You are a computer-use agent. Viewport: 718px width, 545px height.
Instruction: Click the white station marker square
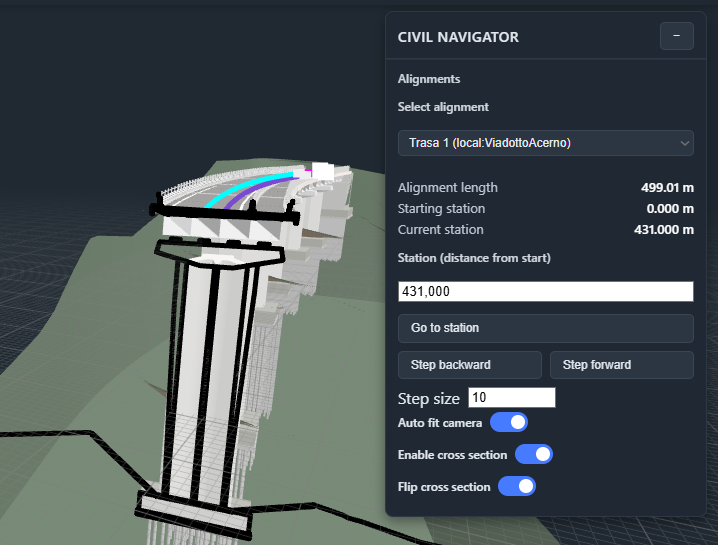coord(322,171)
